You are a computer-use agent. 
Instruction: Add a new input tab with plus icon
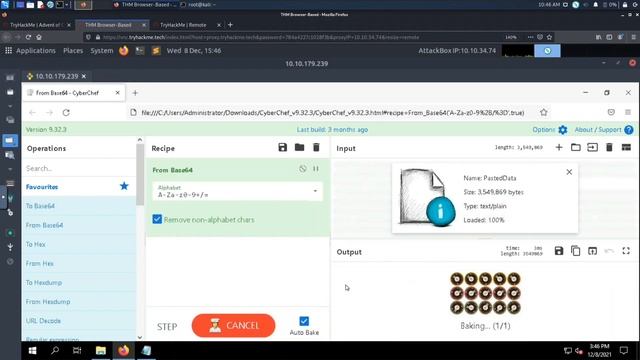click(x=559, y=147)
